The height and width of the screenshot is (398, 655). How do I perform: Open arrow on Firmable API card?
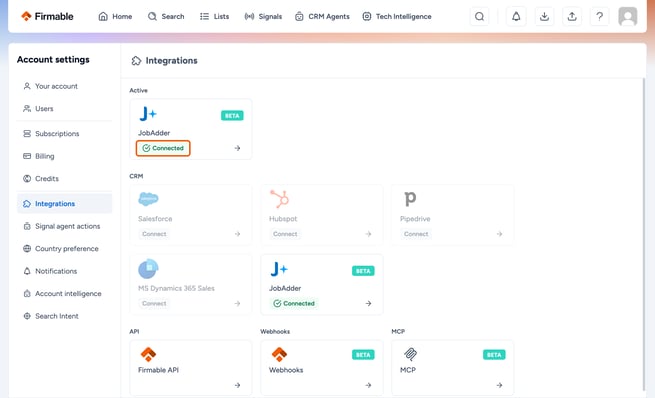click(x=237, y=385)
